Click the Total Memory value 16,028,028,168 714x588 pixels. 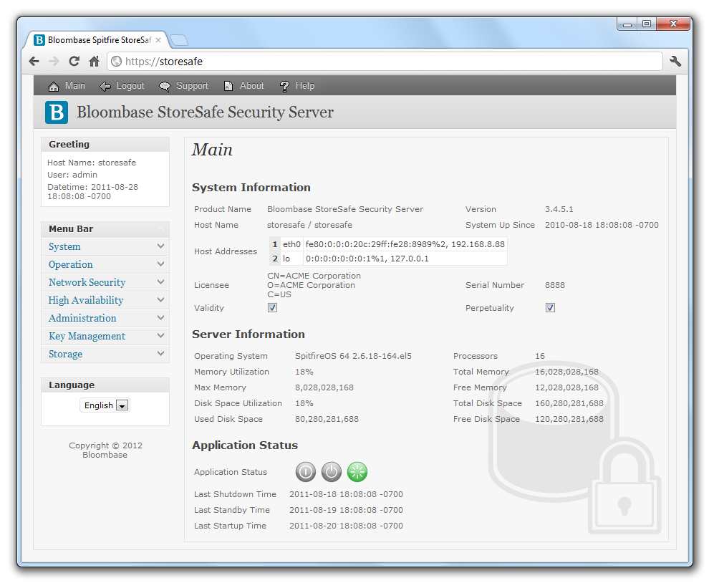(x=567, y=372)
